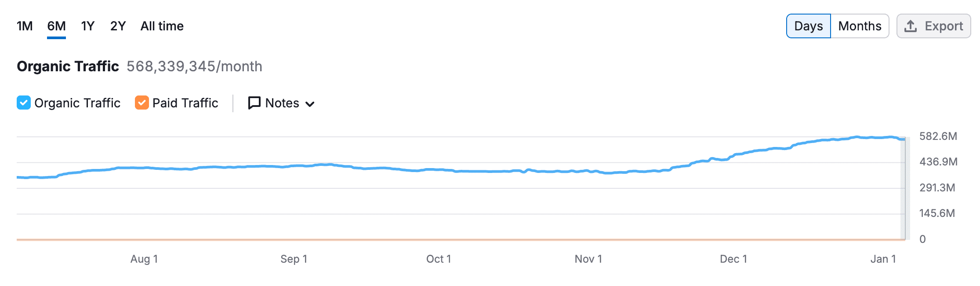Click the Export upload arrow icon

(x=911, y=26)
